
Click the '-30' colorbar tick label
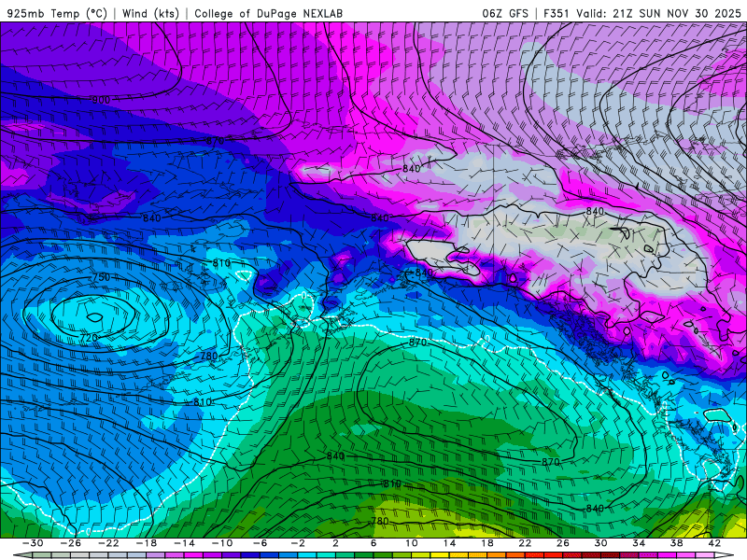(33, 543)
